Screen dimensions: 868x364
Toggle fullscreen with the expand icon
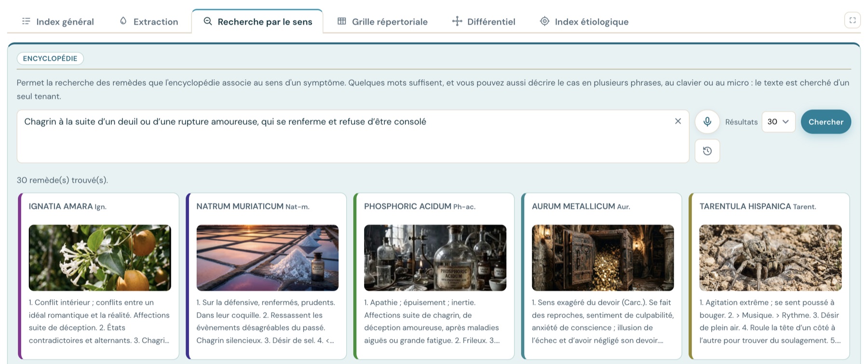point(853,20)
